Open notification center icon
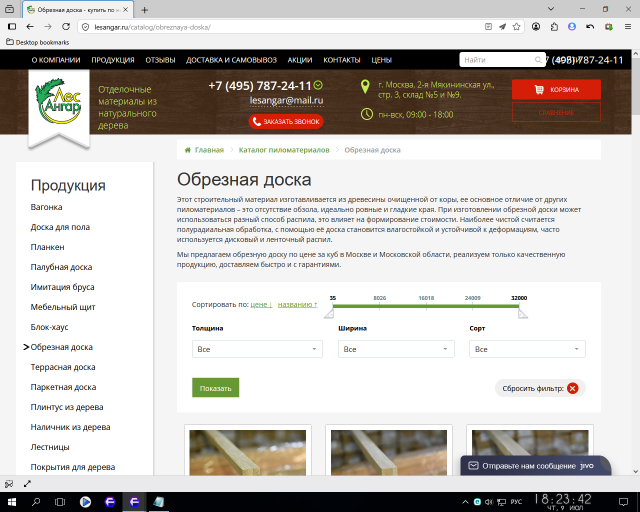This screenshot has width=640, height=512. coord(623,502)
